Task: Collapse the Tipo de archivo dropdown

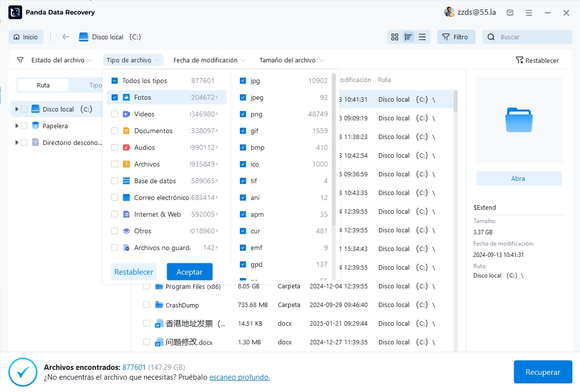Action: 133,60
